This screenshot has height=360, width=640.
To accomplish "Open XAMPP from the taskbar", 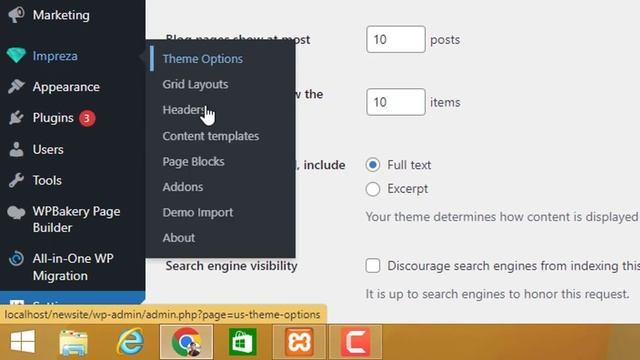I will point(299,342).
